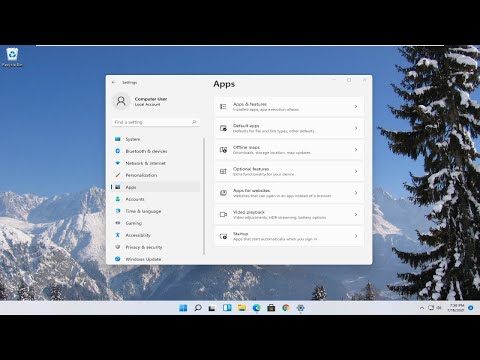Open the network status tray icon
480x360 pixels.
(x=431, y=307)
